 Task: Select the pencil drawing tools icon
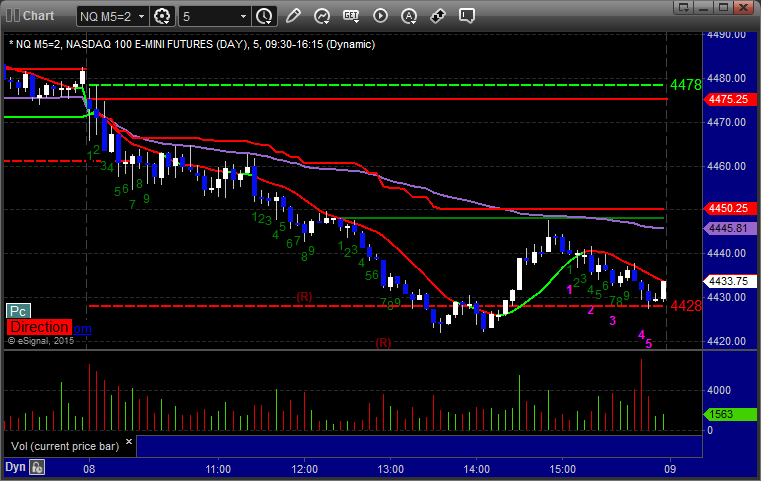click(x=293, y=16)
